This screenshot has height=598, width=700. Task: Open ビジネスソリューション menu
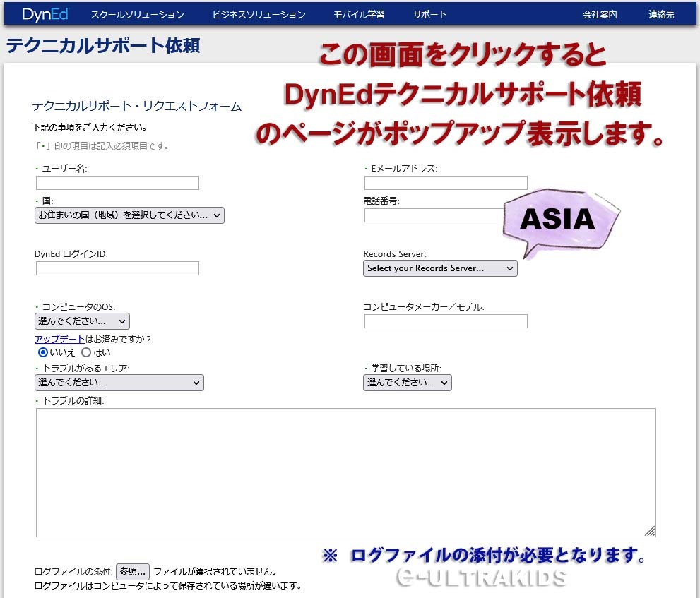[259, 15]
